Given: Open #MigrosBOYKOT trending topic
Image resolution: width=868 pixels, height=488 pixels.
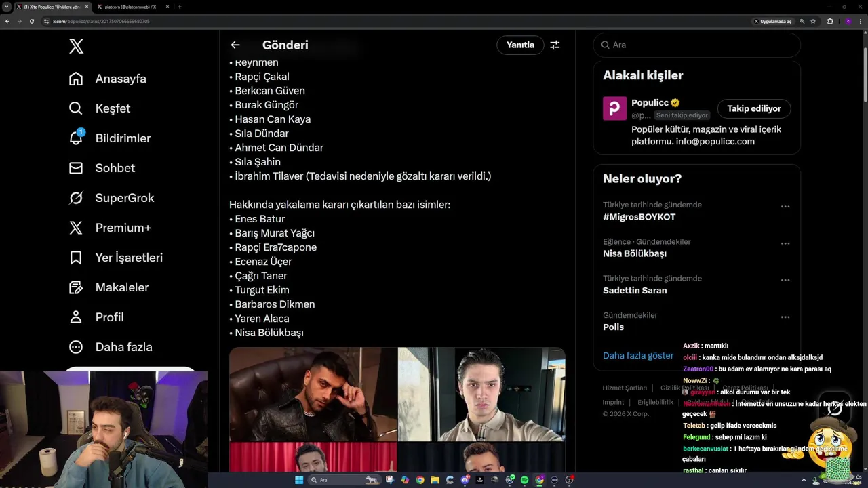Looking at the screenshot, I should (639, 217).
